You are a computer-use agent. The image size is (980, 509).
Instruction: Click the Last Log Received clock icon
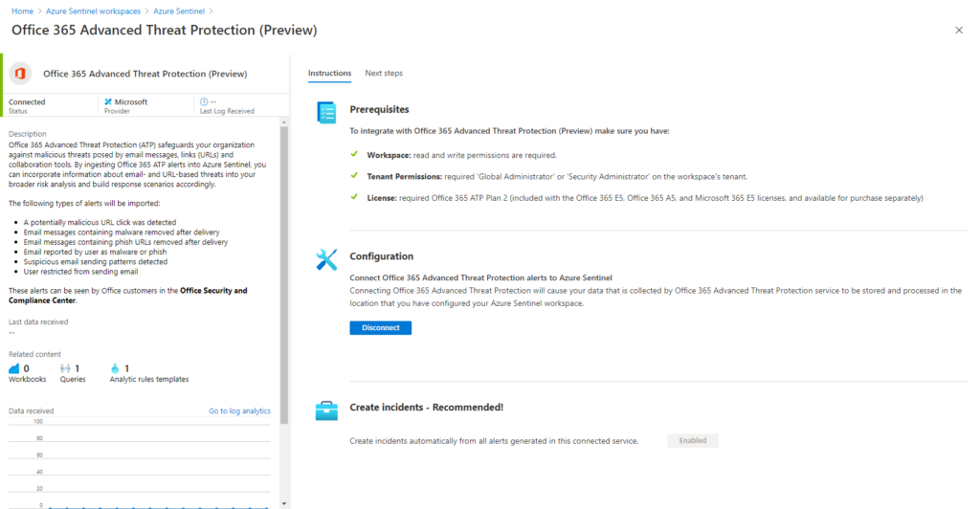(204, 101)
